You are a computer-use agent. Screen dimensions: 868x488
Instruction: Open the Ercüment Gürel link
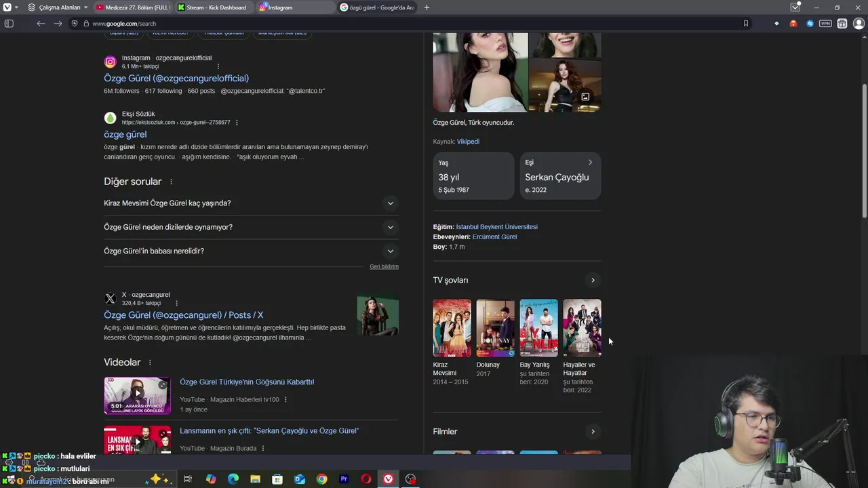coord(494,237)
